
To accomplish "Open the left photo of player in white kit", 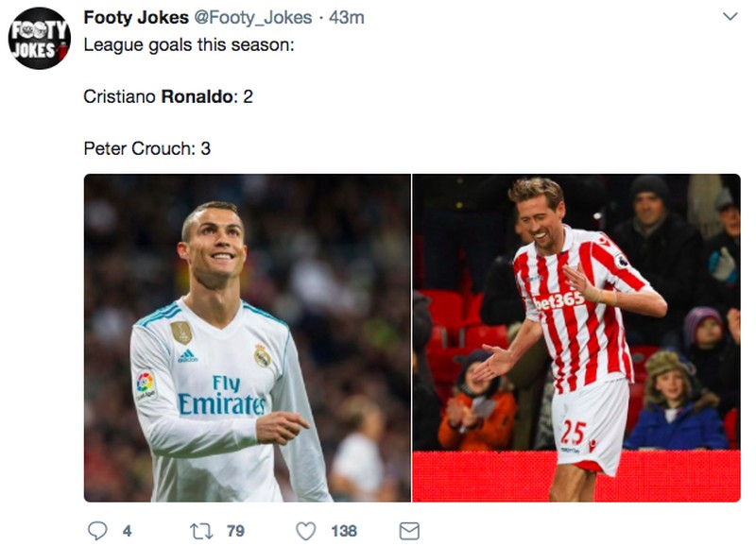I will (247, 337).
